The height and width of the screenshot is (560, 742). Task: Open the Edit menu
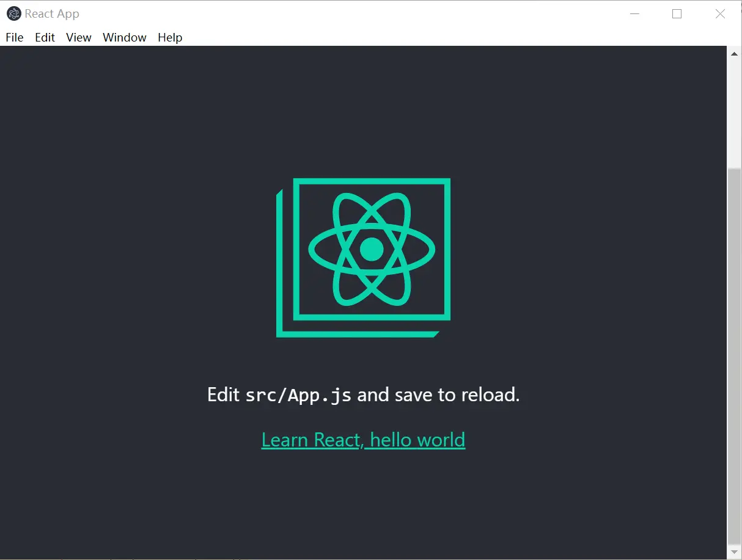(x=45, y=37)
